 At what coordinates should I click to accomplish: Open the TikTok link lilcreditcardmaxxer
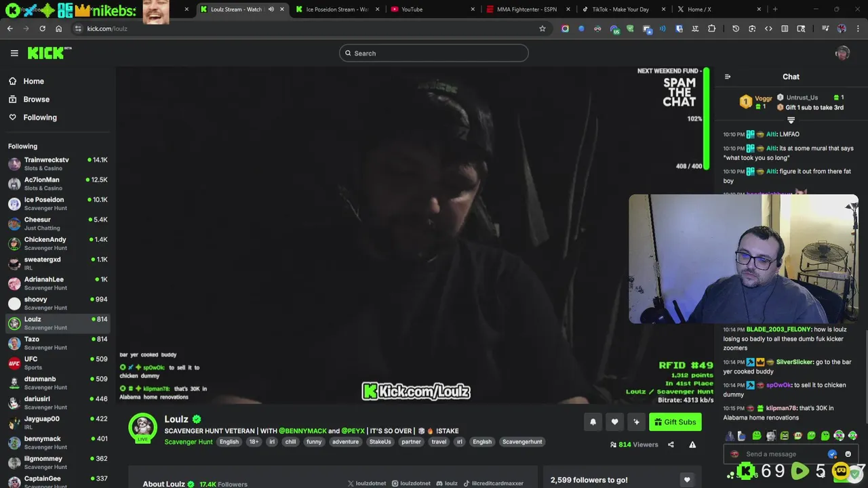(x=493, y=483)
